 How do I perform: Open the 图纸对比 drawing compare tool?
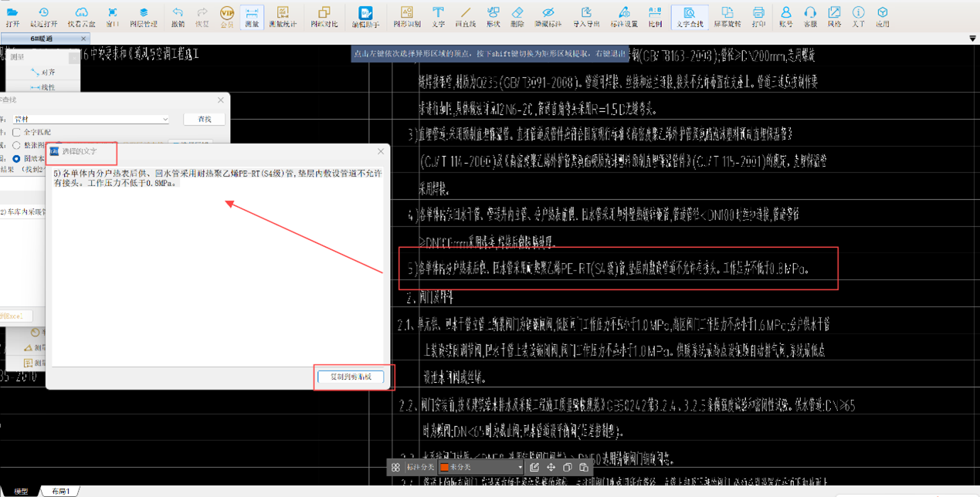tap(324, 16)
